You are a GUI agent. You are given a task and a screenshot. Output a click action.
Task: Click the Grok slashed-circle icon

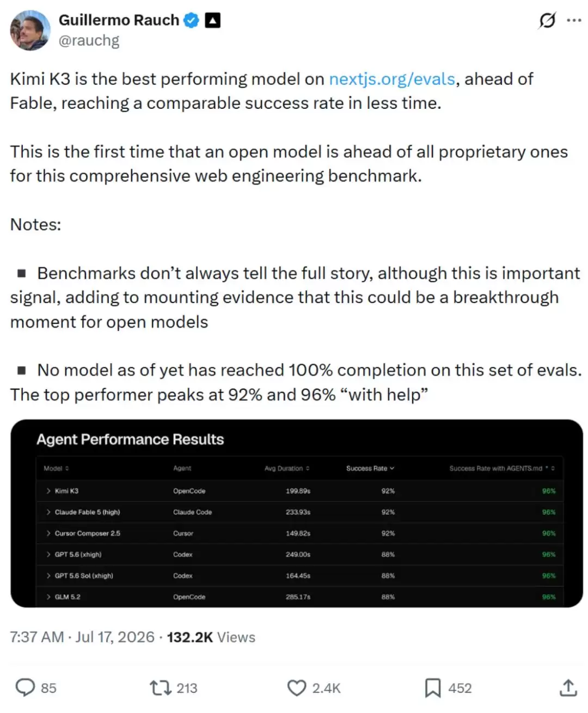coord(547,21)
